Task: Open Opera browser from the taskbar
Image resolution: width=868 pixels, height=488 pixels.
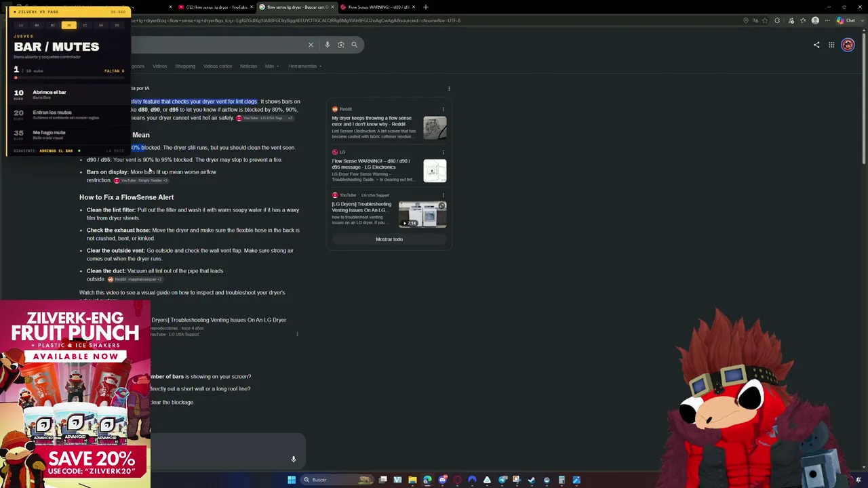Action: 458,480
